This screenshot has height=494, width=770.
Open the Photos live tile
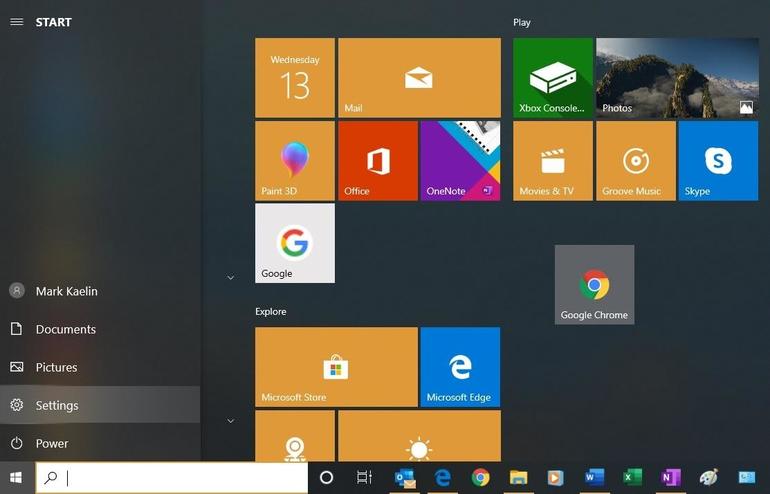click(x=676, y=78)
